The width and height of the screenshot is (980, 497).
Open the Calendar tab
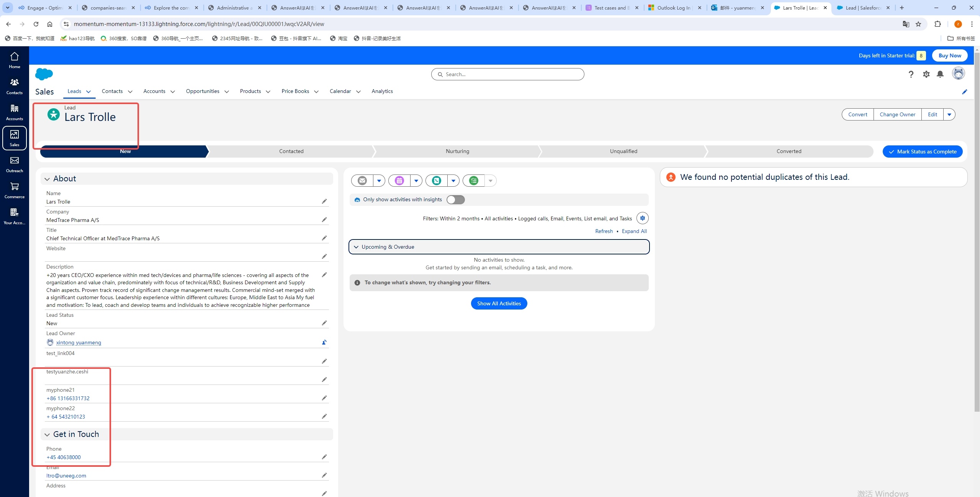tap(340, 91)
